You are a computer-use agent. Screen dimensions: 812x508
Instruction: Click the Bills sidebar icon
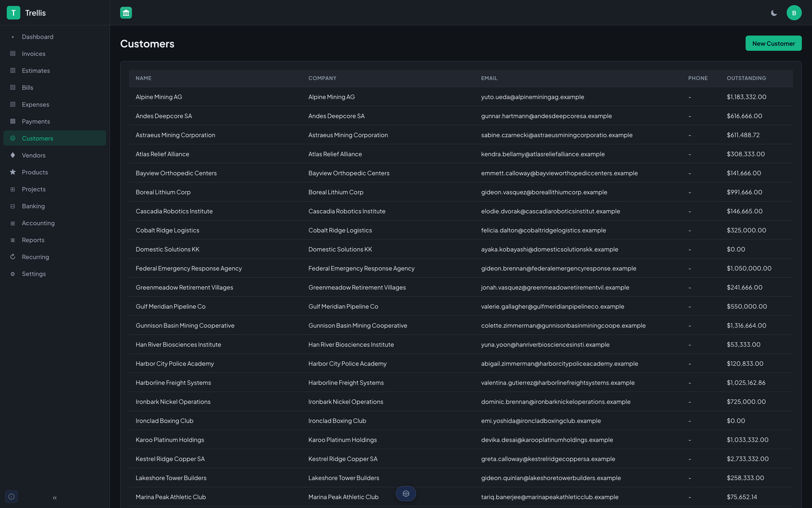pyautogui.click(x=12, y=87)
